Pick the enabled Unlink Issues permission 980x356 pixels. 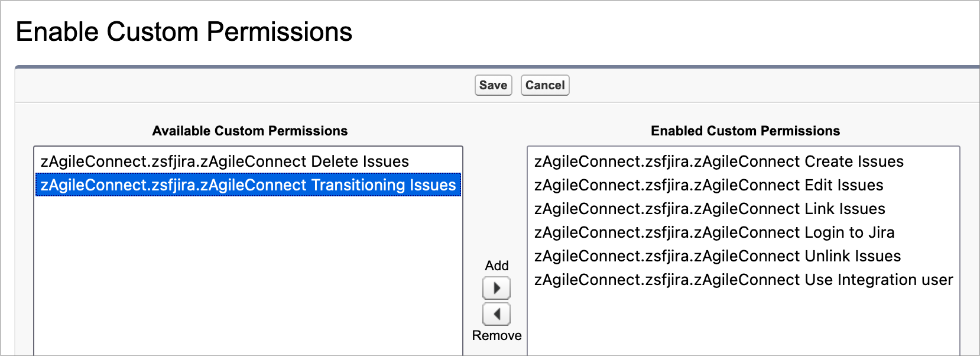(718, 256)
